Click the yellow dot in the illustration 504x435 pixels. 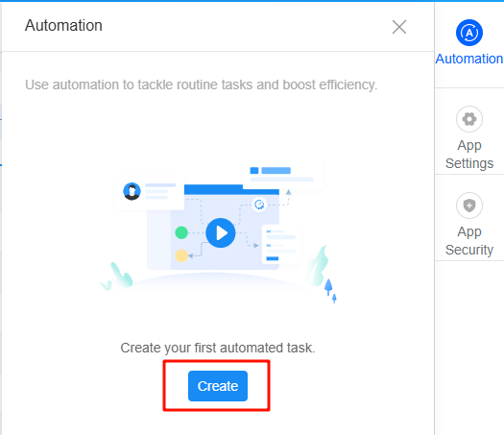coord(181,255)
